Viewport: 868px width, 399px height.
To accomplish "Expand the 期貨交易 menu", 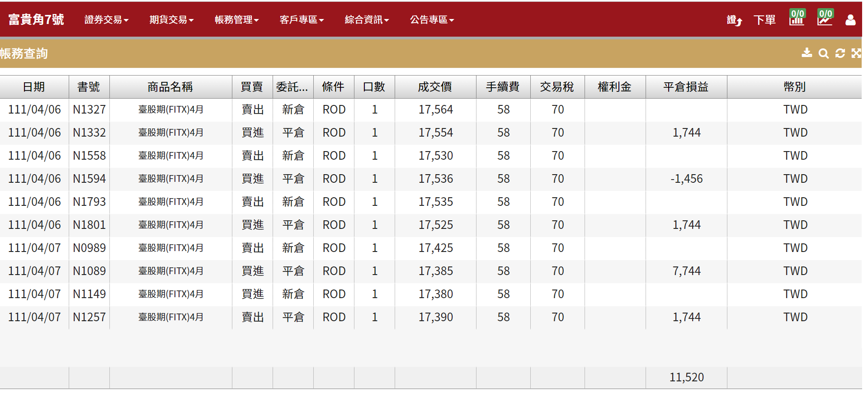I will (172, 19).
